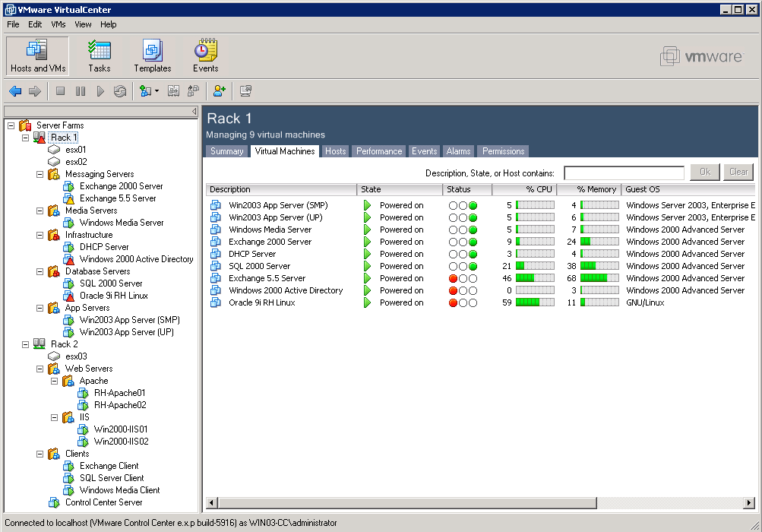Screen dimensions: 762x532
Task: Collapse the IIS group node
Action: click(x=55, y=417)
